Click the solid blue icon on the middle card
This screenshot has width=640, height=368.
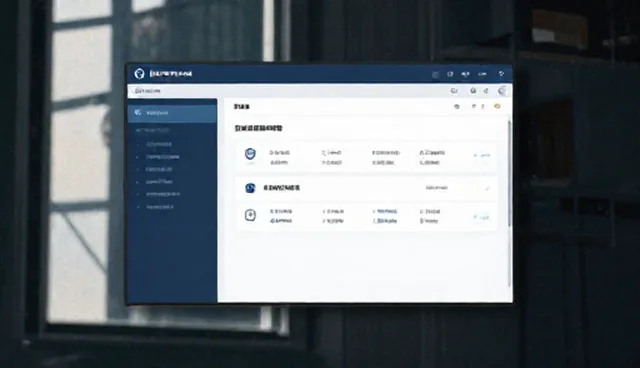pyautogui.click(x=250, y=188)
